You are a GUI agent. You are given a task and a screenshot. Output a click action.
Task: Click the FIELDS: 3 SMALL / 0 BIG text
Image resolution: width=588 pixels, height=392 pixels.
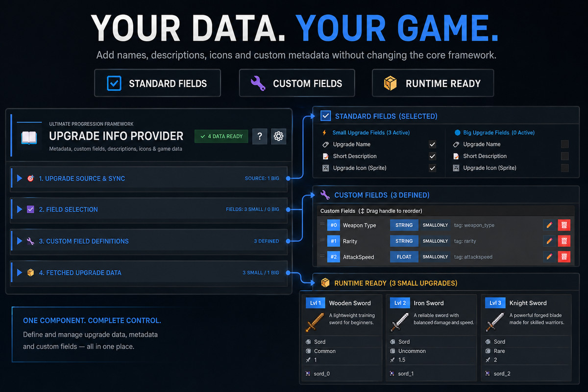point(252,209)
